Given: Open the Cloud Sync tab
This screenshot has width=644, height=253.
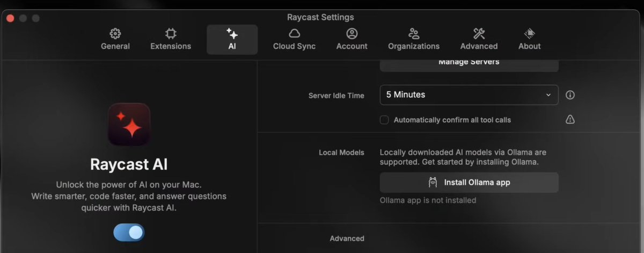Looking at the screenshot, I should tap(294, 40).
